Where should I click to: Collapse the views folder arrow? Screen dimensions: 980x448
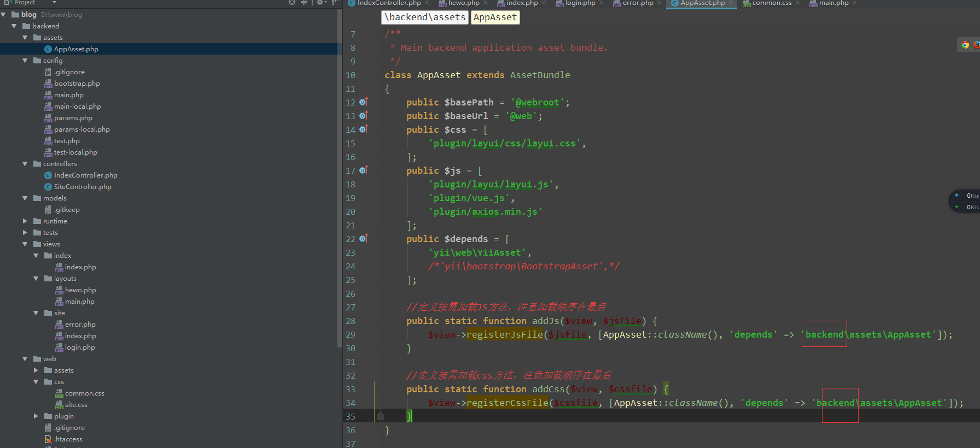click(25, 244)
